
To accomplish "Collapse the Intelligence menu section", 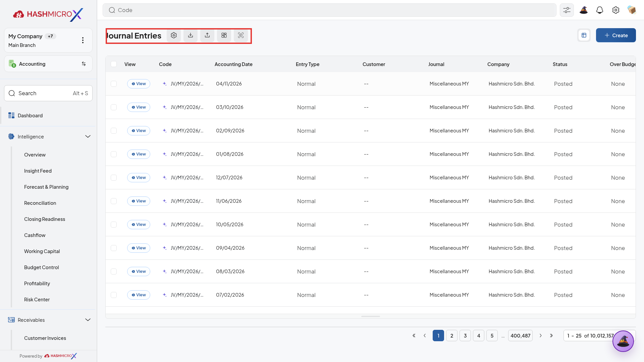I will click(88, 136).
